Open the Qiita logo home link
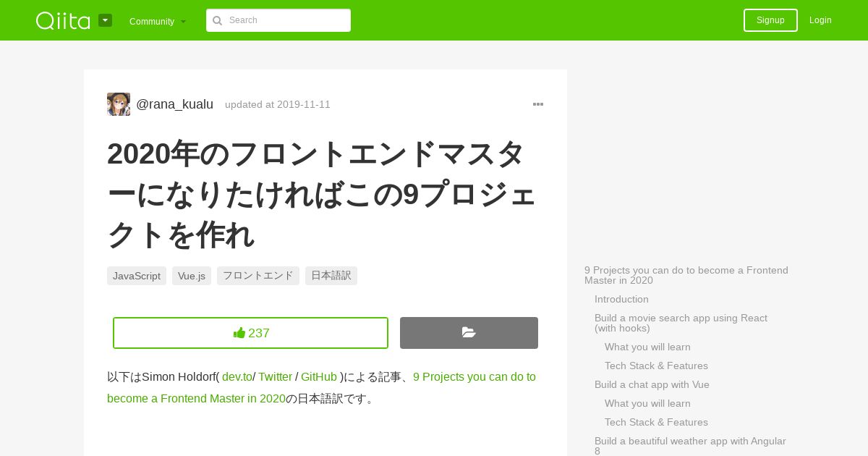Image resolution: width=868 pixels, height=456 pixels. [x=63, y=20]
